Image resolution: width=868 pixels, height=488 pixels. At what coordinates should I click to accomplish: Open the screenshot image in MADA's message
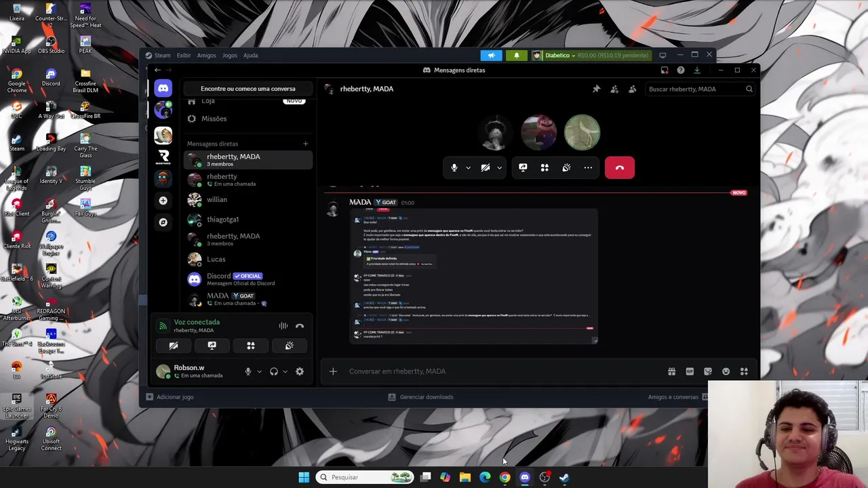click(x=473, y=277)
